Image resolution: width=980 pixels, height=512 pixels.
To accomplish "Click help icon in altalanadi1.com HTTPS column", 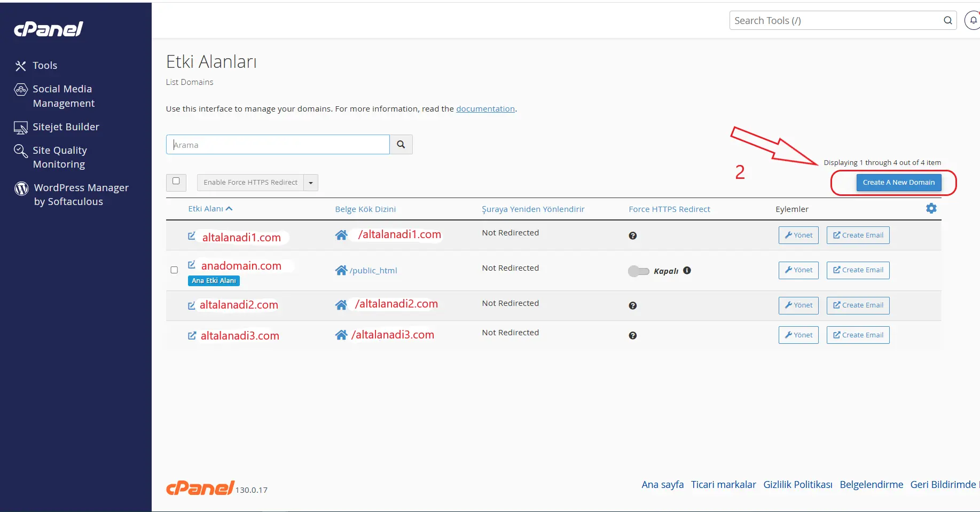I will coord(632,235).
